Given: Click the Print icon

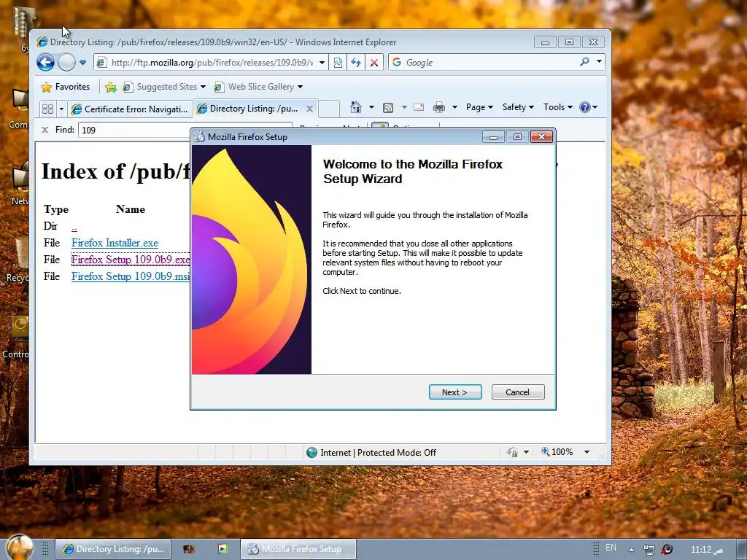Looking at the screenshot, I should 438,107.
